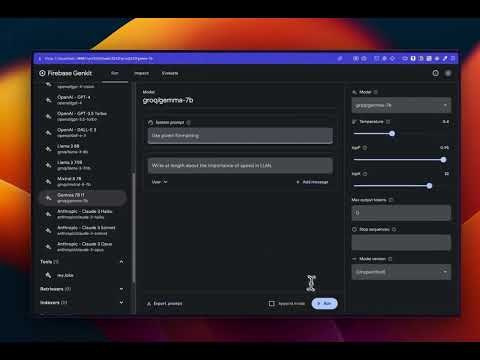This screenshot has width=480, height=360.
Task: Open the User role dropdown
Action: coord(159,182)
